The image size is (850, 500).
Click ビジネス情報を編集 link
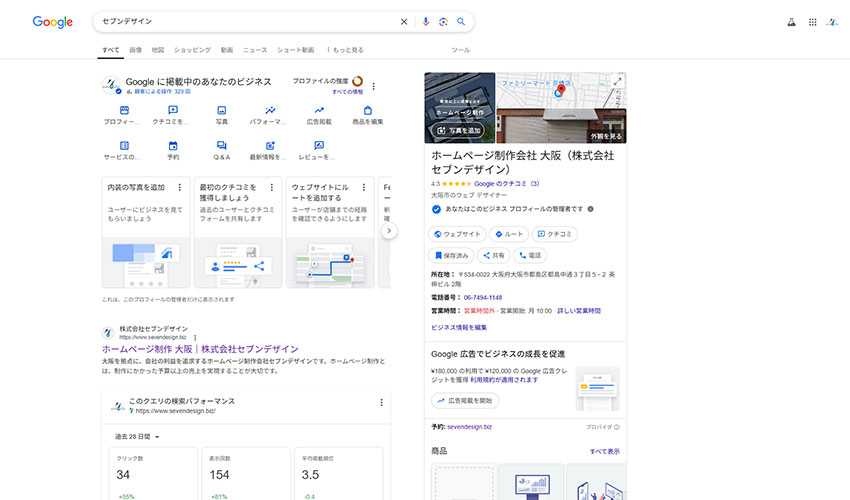459,328
